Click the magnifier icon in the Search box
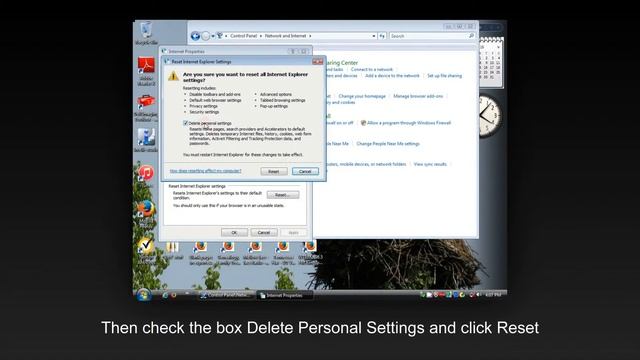Screen dimensions: 640x360 471,36
